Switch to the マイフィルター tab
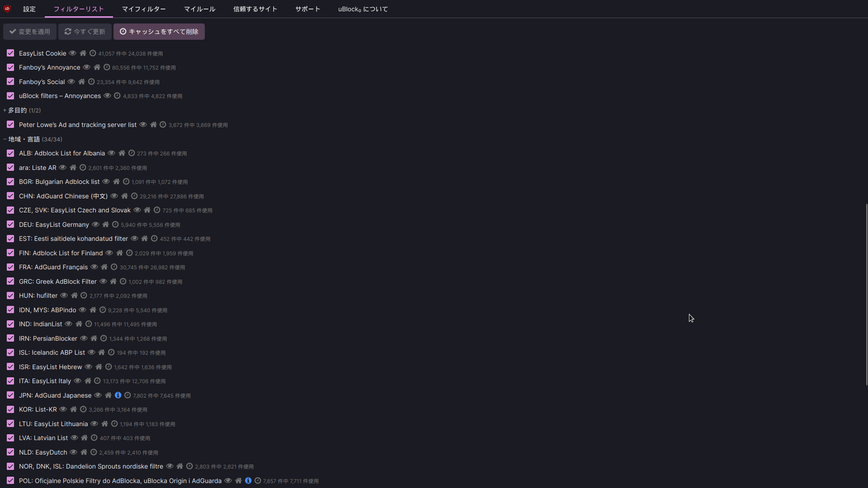 (x=144, y=9)
